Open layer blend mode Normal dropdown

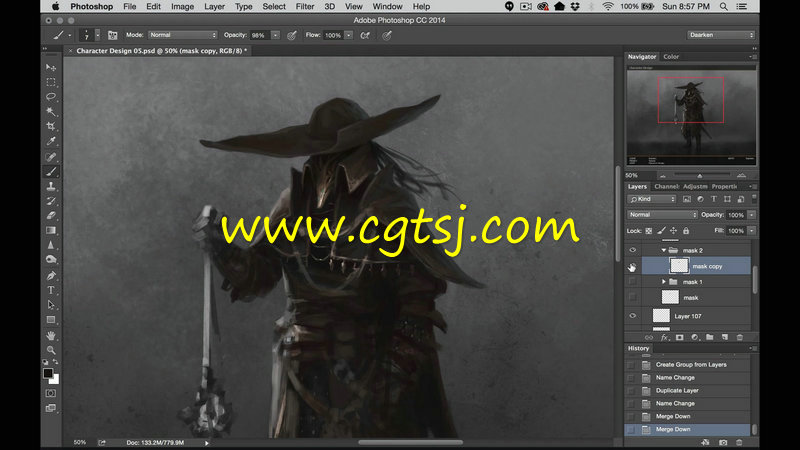(x=662, y=215)
